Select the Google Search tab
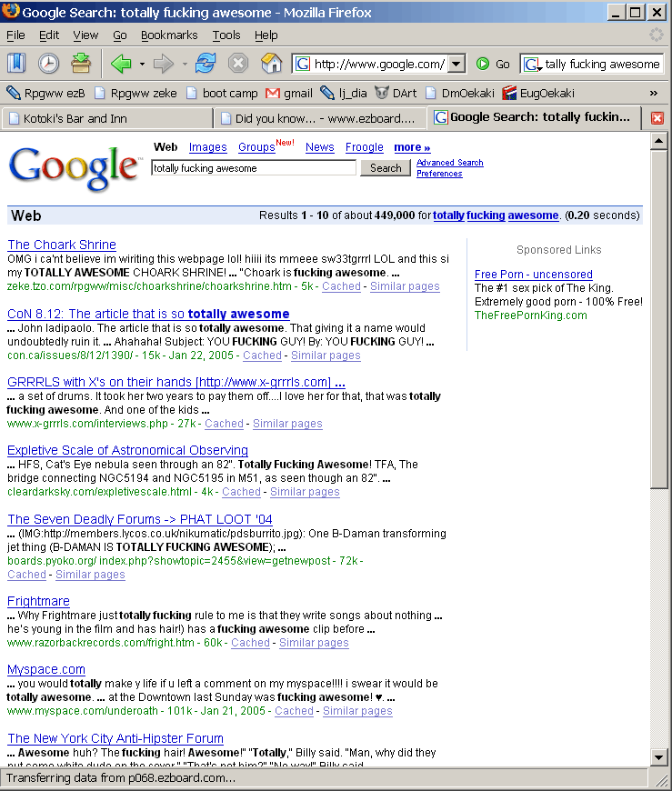 click(x=534, y=117)
